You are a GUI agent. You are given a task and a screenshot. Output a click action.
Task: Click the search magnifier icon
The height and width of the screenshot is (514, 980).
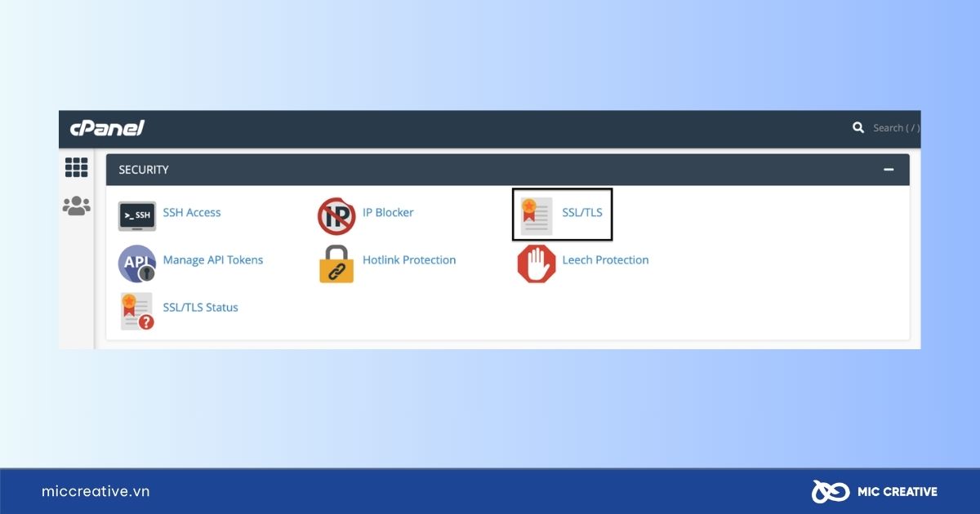858,127
